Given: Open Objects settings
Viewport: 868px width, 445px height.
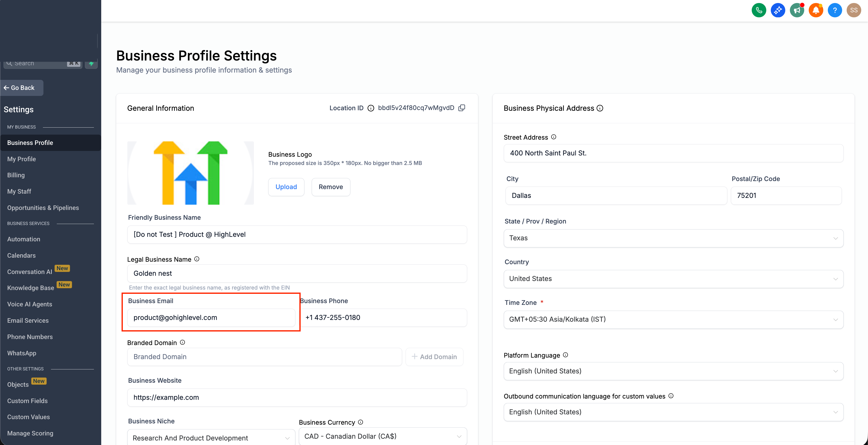Looking at the screenshot, I should click(18, 385).
